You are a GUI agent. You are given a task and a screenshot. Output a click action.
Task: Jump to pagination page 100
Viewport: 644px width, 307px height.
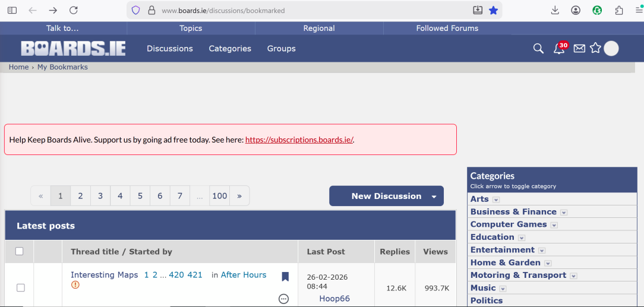pos(220,196)
